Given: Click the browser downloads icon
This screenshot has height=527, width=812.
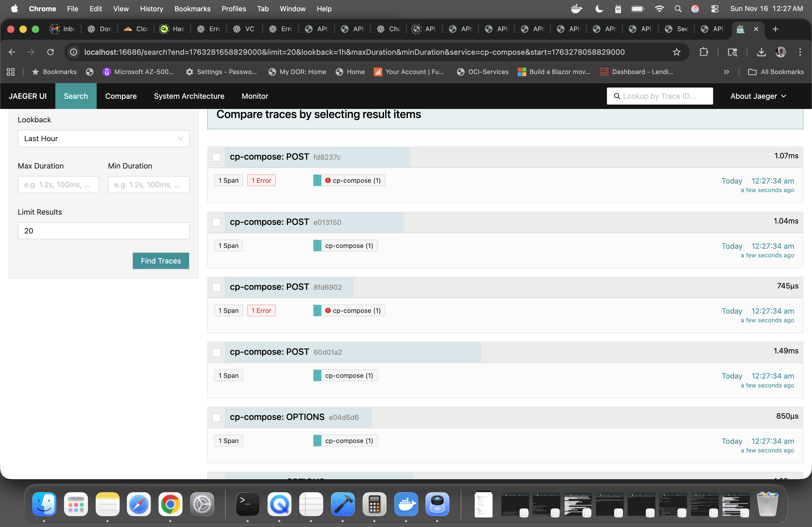Looking at the screenshot, I should click(x=761, y=52).
